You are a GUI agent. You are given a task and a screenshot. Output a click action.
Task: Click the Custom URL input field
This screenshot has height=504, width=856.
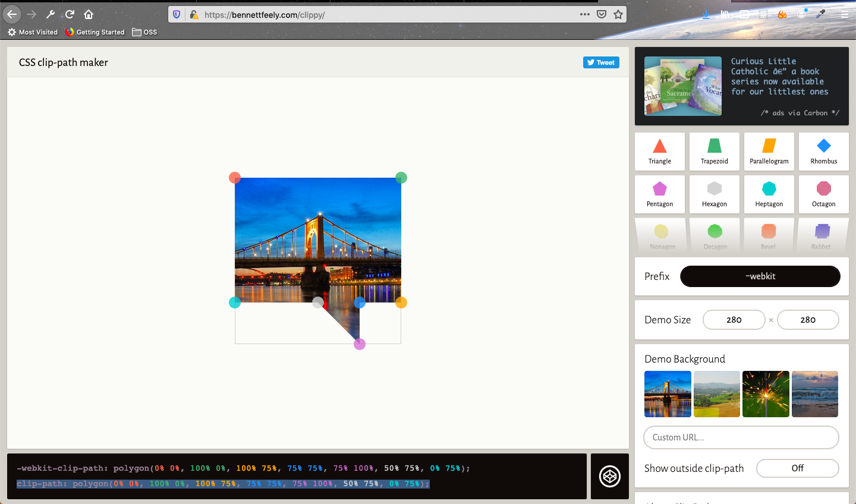point(741,437)
